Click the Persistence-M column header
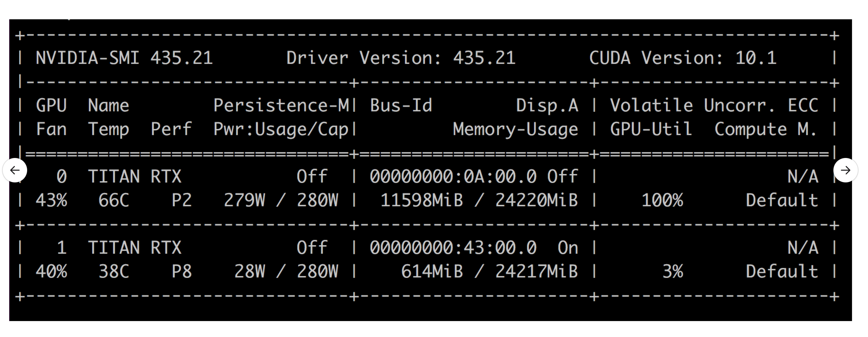868x337 pixels. [x=281, y=105]
